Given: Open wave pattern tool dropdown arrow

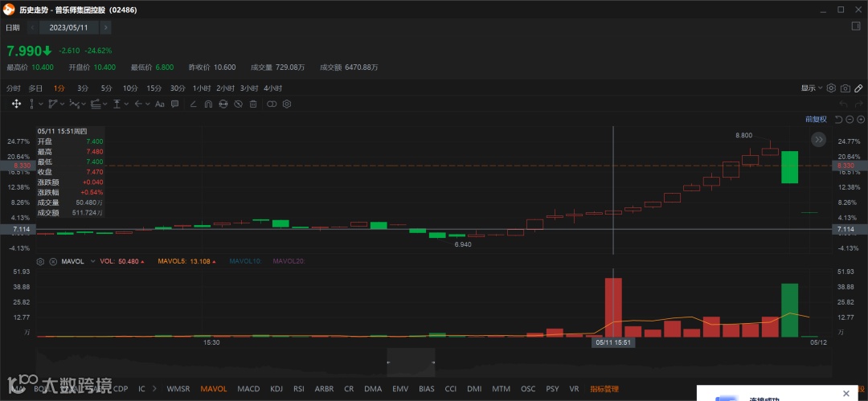Looking at the screenshot, I should [x=84, y=104].
